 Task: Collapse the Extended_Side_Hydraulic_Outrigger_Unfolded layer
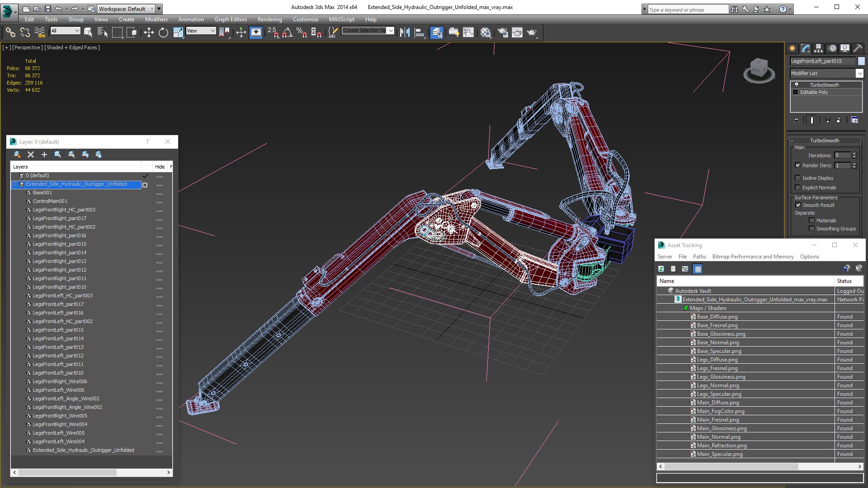(14, 184)
